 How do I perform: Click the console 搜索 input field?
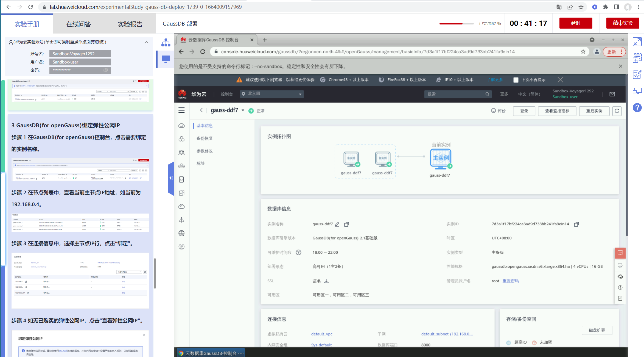456,94
